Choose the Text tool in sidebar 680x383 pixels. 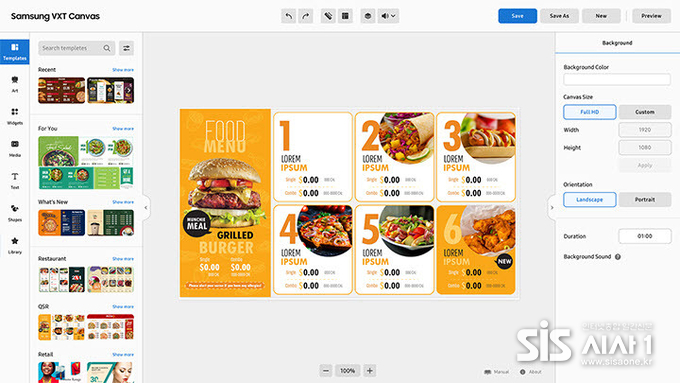(x=15, y=180)
